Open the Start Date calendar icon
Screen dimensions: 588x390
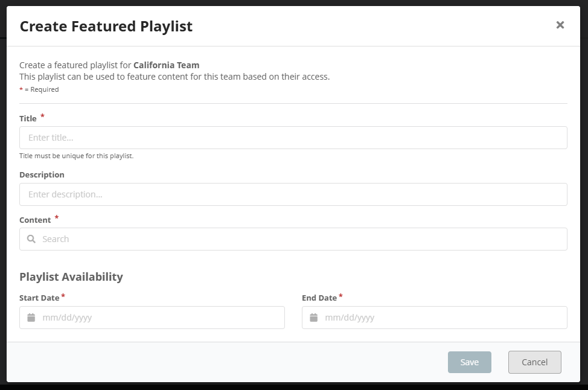click(31, 318)
